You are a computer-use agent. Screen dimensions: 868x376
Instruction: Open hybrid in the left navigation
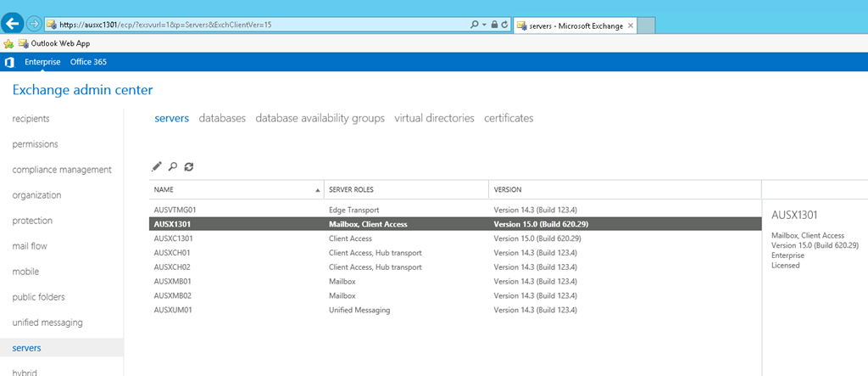tap(25, 372)
